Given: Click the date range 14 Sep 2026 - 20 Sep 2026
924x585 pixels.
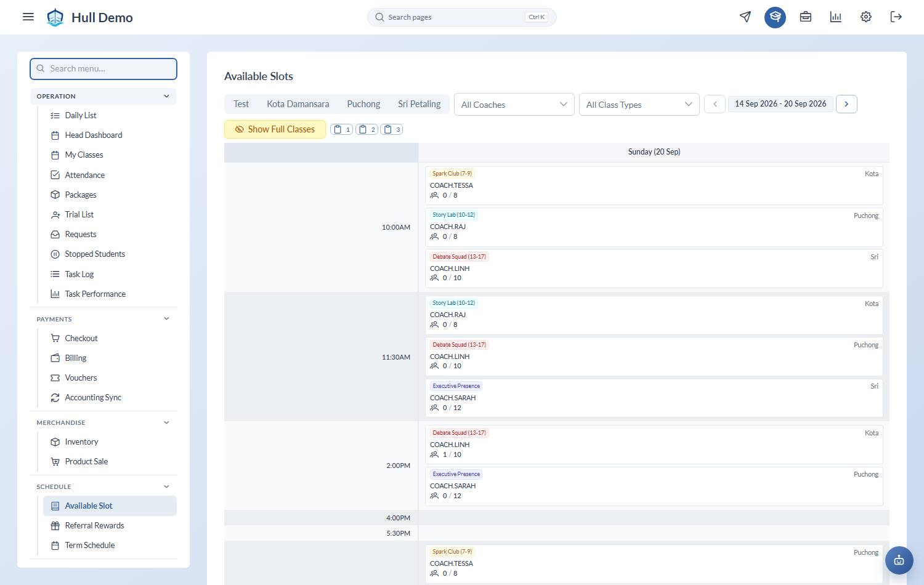Looking at the screenshot, I should click(780, 104).
